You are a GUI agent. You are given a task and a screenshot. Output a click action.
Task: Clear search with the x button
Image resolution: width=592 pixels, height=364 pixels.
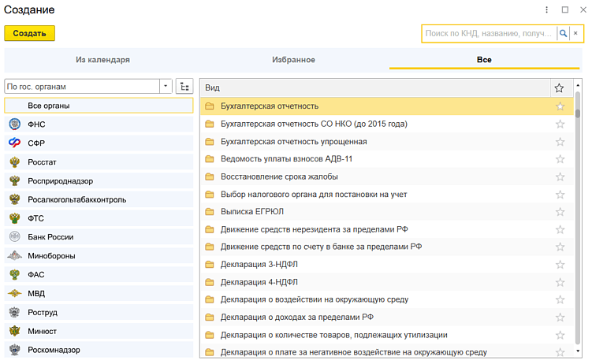point(575,33)
